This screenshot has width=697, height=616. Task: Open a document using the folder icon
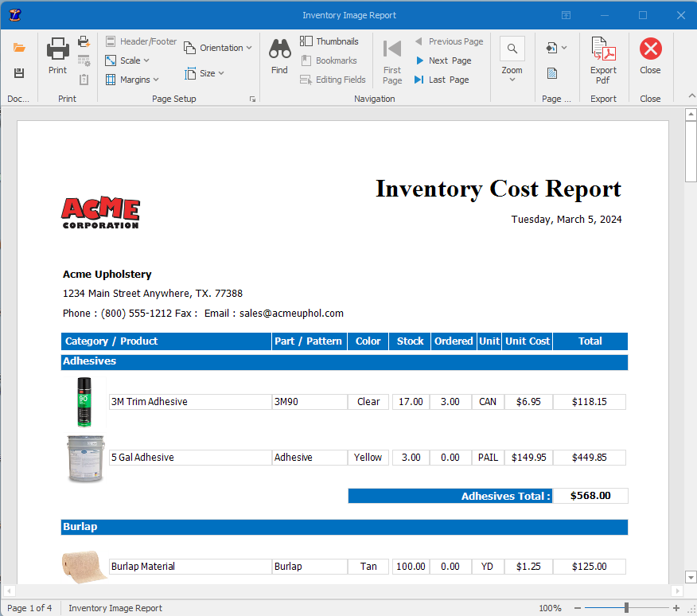[x=18, y=45]
